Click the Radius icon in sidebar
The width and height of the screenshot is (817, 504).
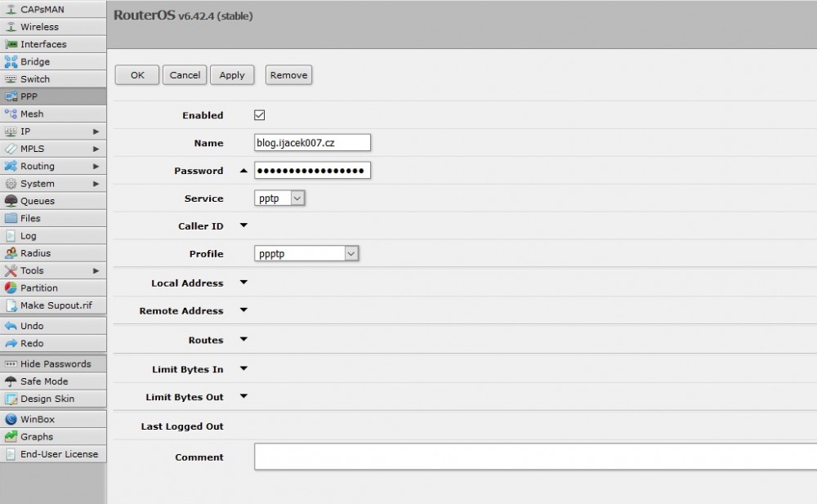click(11, 253)
